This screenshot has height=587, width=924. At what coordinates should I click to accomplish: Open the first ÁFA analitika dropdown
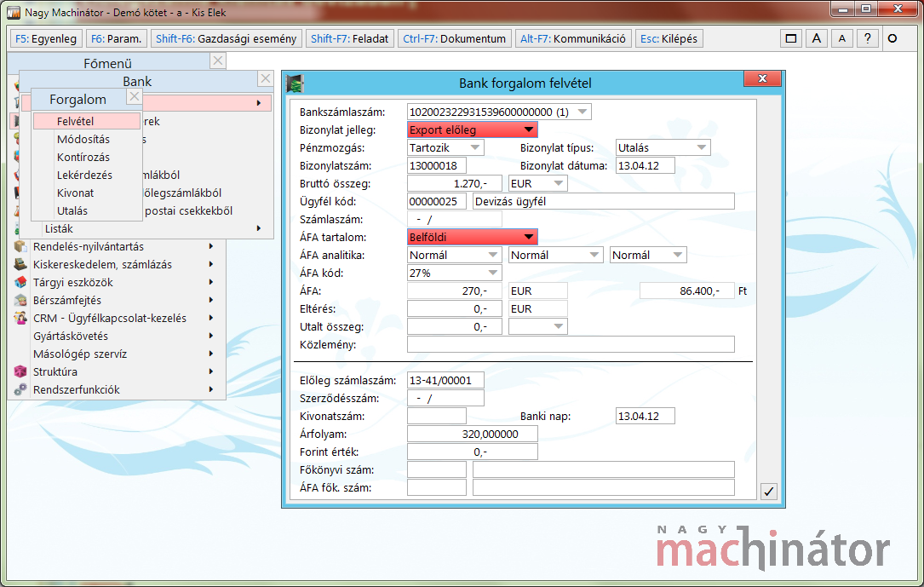492,256
